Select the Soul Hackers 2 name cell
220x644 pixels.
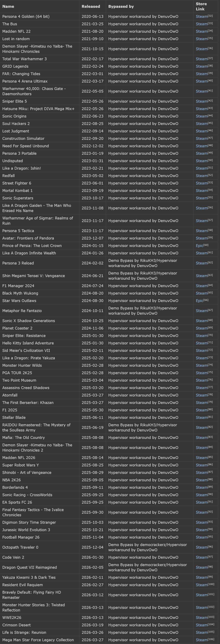pyautogui.click(x=39, y=124)
